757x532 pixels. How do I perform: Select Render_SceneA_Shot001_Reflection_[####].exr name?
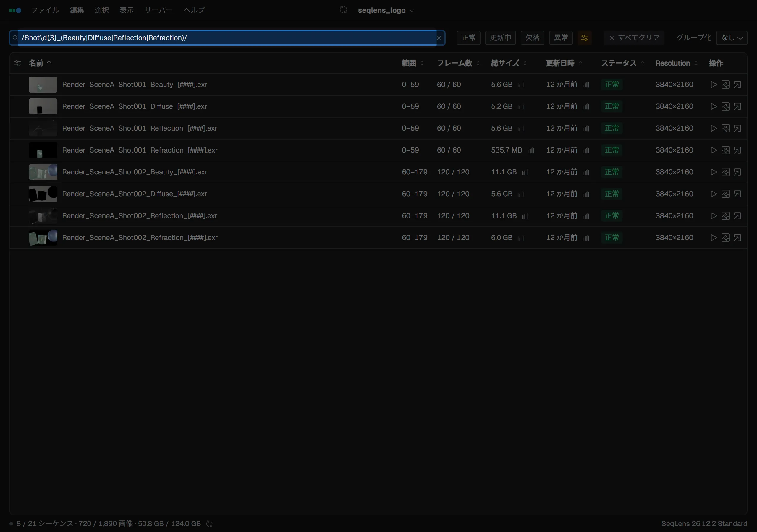pos(140,128)
